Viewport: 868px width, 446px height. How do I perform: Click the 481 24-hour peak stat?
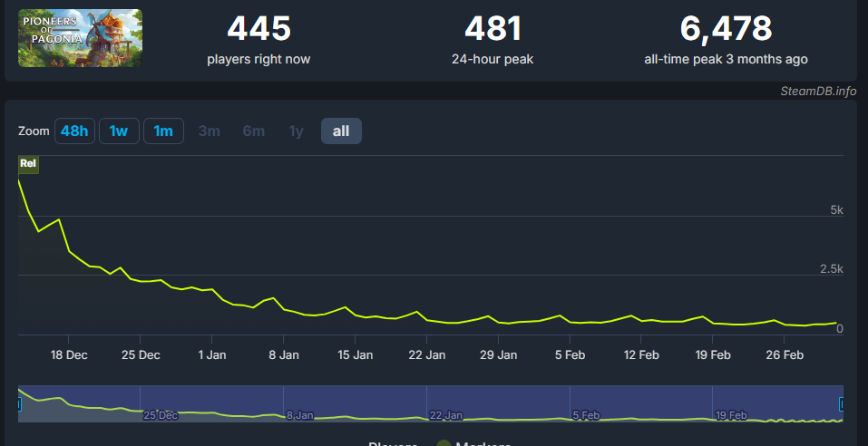click(x=493, y=29)
